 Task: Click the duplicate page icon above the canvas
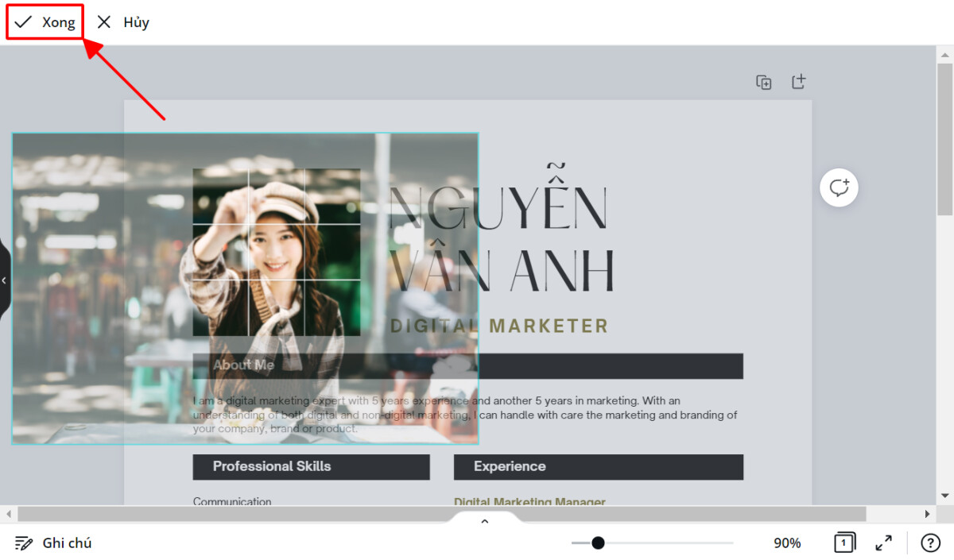[764, 82]
